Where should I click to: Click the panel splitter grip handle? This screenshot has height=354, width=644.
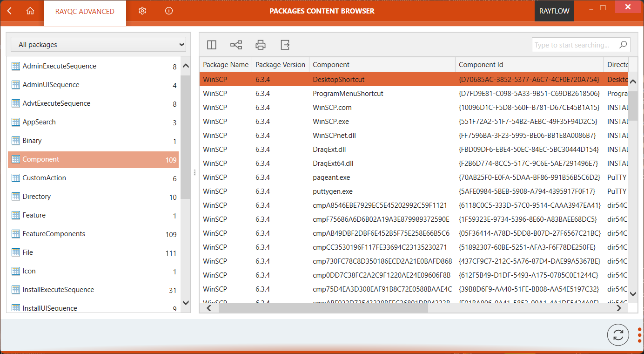click(x=195, y=172)
